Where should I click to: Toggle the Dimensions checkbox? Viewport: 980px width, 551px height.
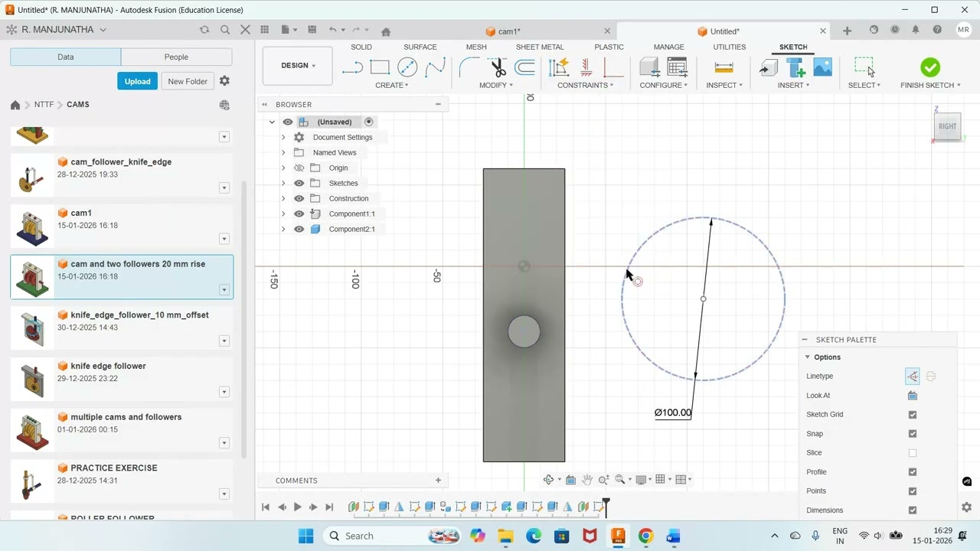tap(913, 510)
